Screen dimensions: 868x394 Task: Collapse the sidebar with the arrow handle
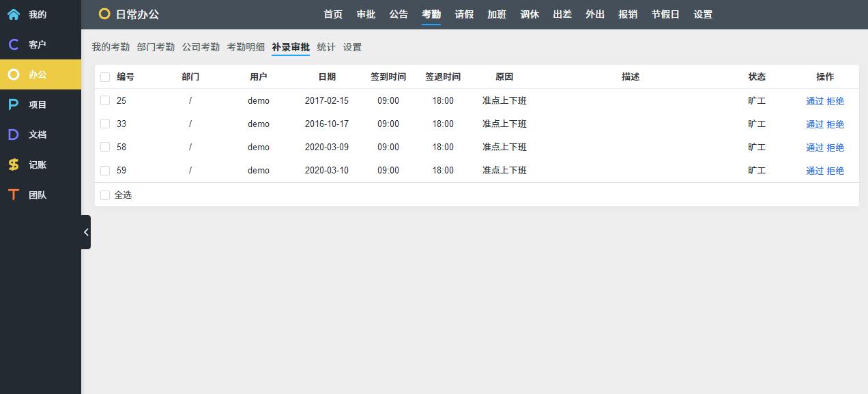(x=86, y=232)
